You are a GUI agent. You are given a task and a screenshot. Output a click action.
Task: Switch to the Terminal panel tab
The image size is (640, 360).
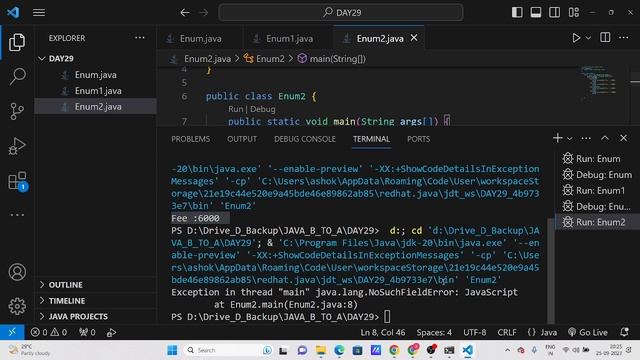(x=371, y=139)
